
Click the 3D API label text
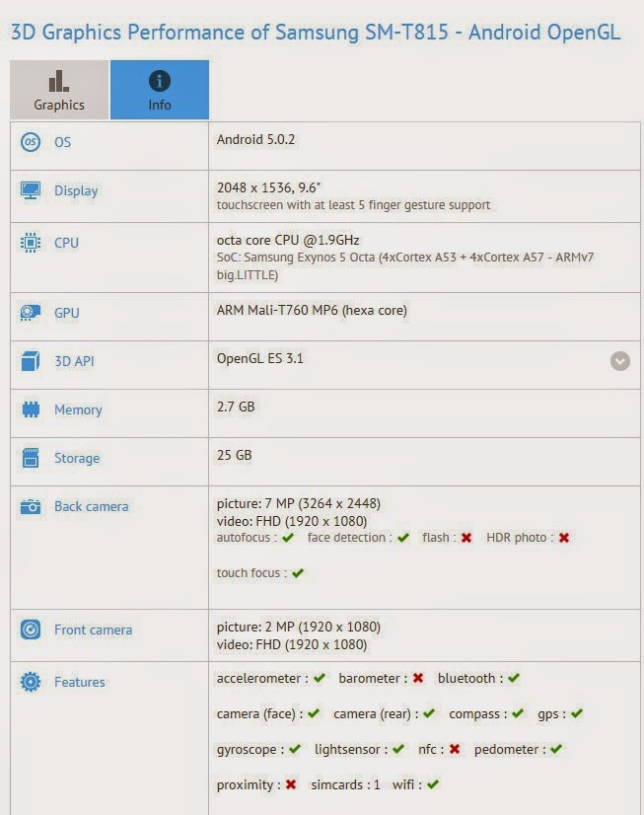(74, 361)
